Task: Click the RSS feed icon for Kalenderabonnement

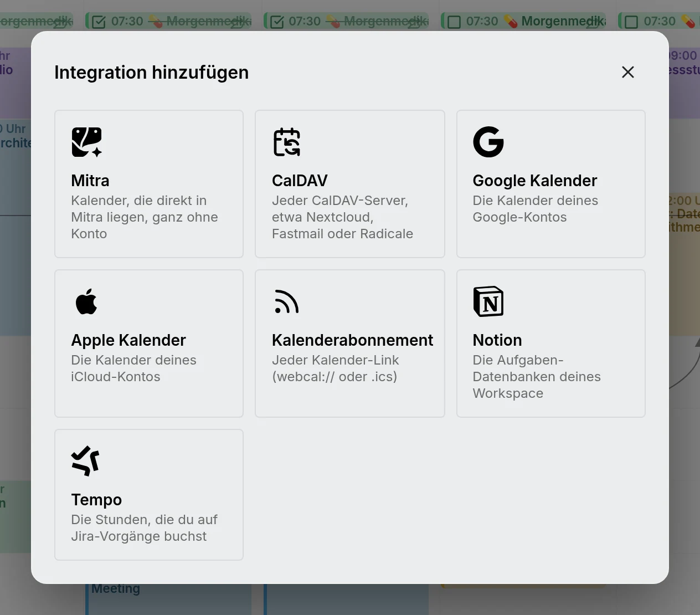Action: (x=287, y=301)
